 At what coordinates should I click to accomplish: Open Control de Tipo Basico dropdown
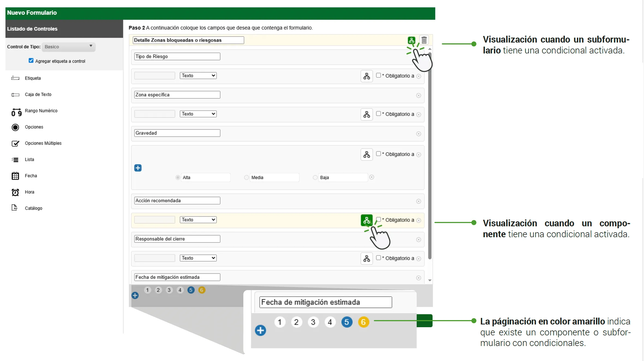68,47
